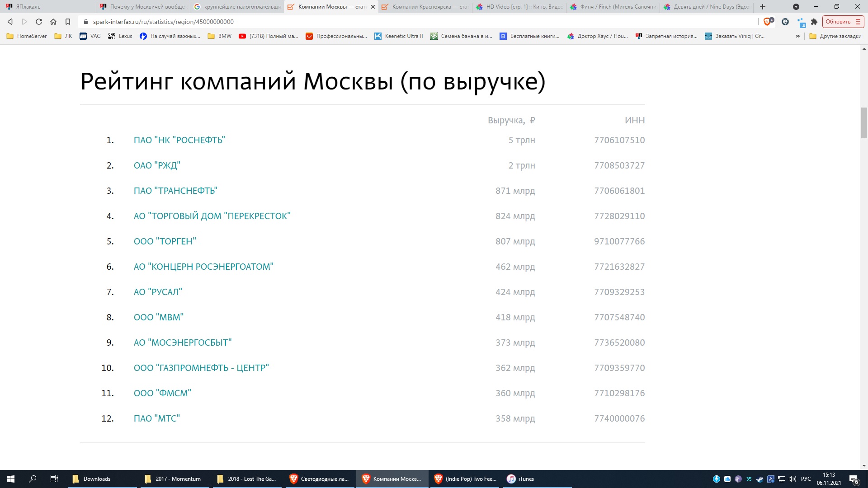Open the round 'e' extension icon
Image resolution: width=868 pixels, height=488 pixels.
coord(785,22)
